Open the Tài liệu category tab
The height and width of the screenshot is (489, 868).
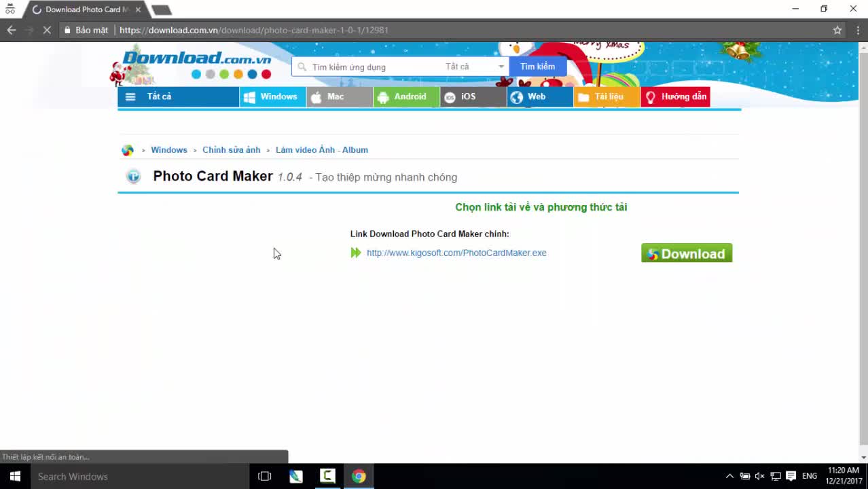coord(607,96)
